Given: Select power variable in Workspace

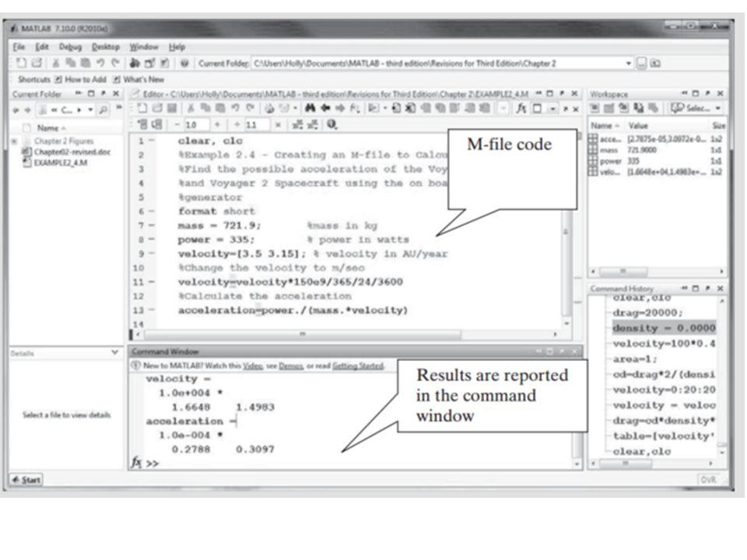Looking at the screenshot, I should coord(657,161).
